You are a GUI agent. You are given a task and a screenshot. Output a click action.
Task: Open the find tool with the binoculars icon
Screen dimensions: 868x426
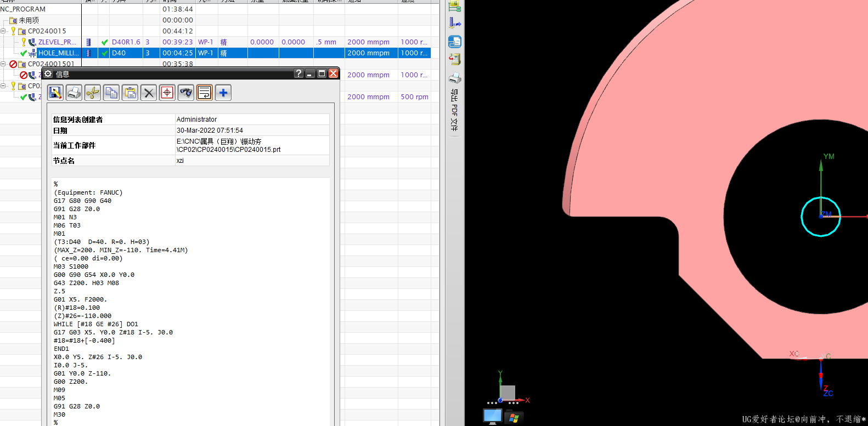[x=186, y=93]
